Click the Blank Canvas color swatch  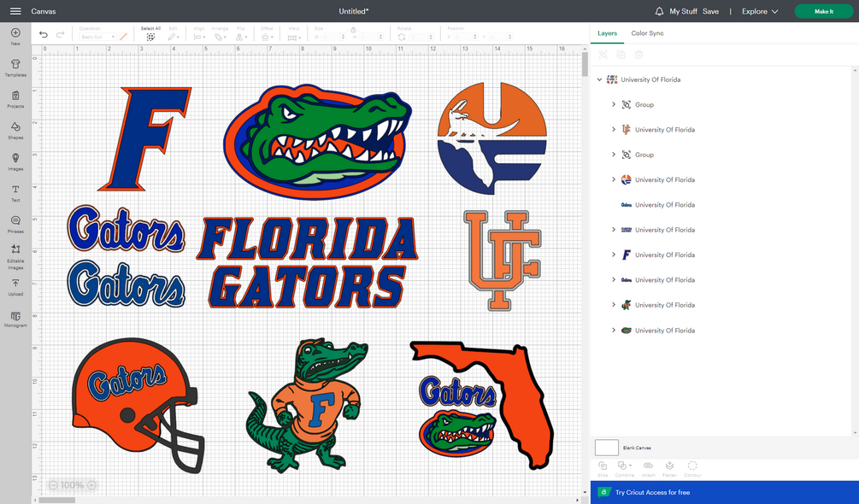(607, 447)
